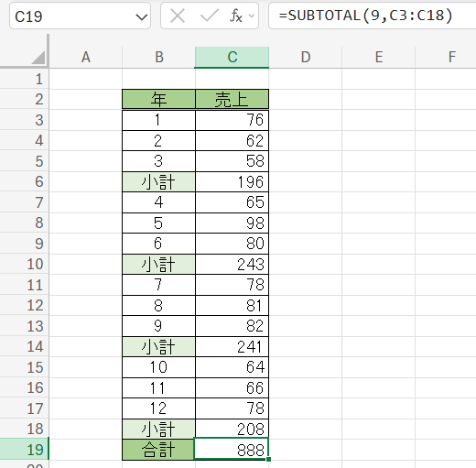Select the subtotal cell showing 241

[x=232, y=346]
